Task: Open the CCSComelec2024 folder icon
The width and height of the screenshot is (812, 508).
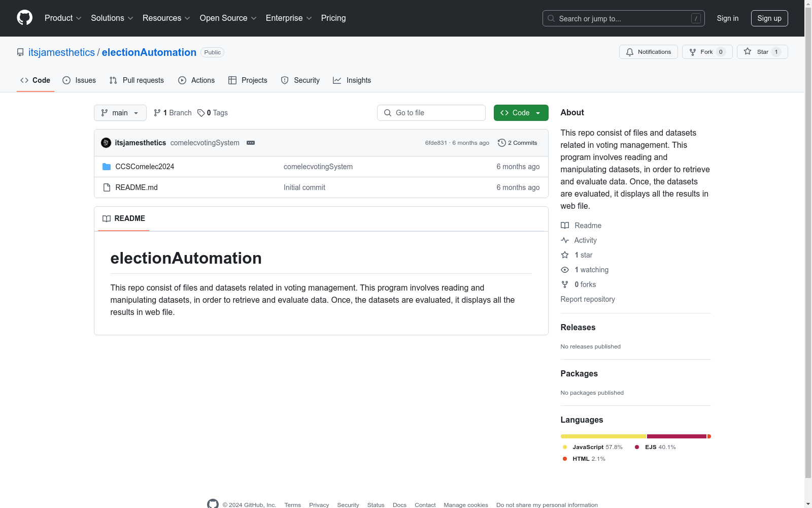Action: 107,167
